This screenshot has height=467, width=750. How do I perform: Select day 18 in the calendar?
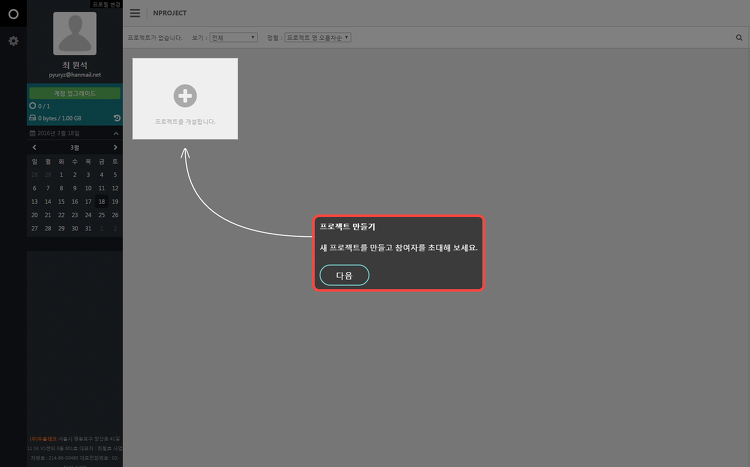point(101,201)
